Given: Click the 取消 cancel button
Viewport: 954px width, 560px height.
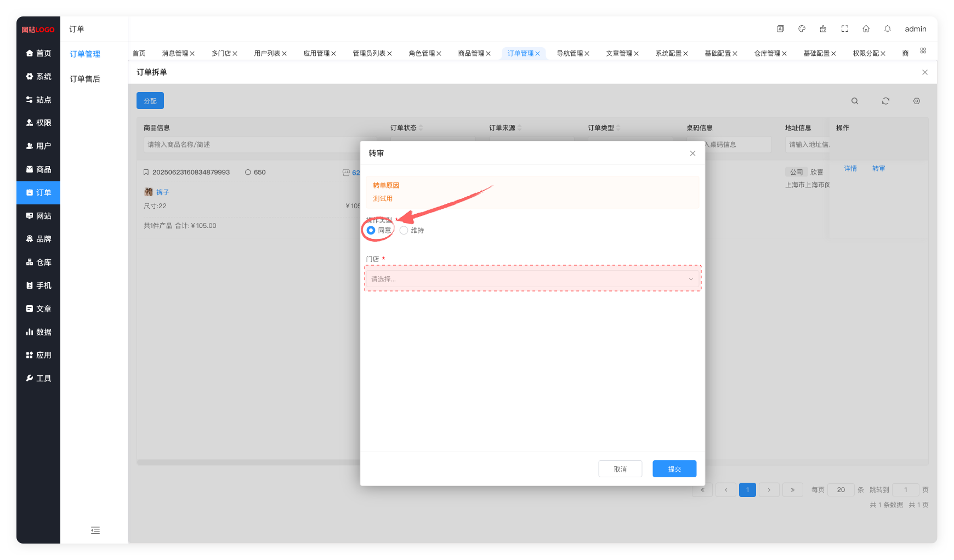Looking at the screenshot, I should [x=620, y=469].
